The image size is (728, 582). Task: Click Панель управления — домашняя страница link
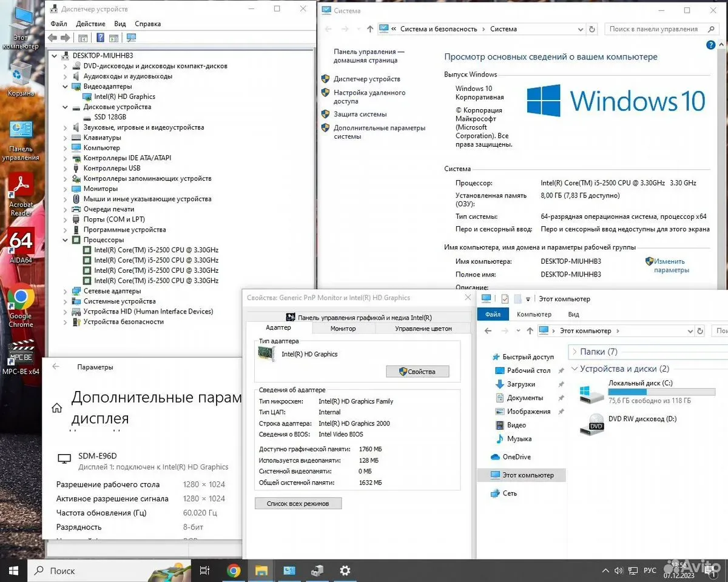pos(369,56)
